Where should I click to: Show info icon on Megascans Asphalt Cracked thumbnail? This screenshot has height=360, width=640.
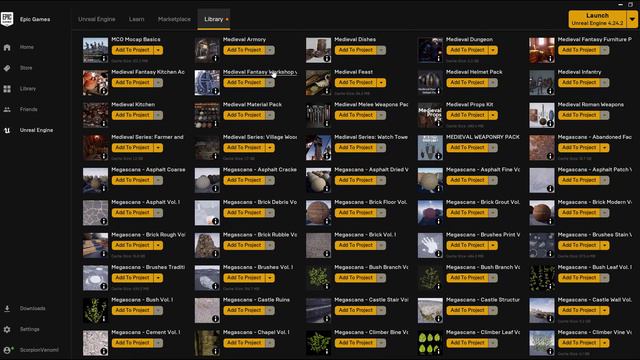(x=216, y=189)
